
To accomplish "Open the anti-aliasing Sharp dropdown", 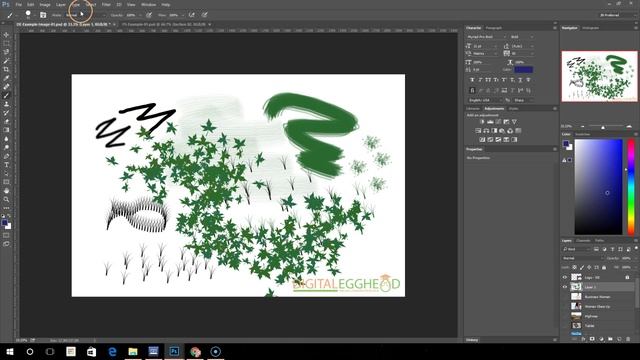I will pyautogui.click(x=523, y=100).
